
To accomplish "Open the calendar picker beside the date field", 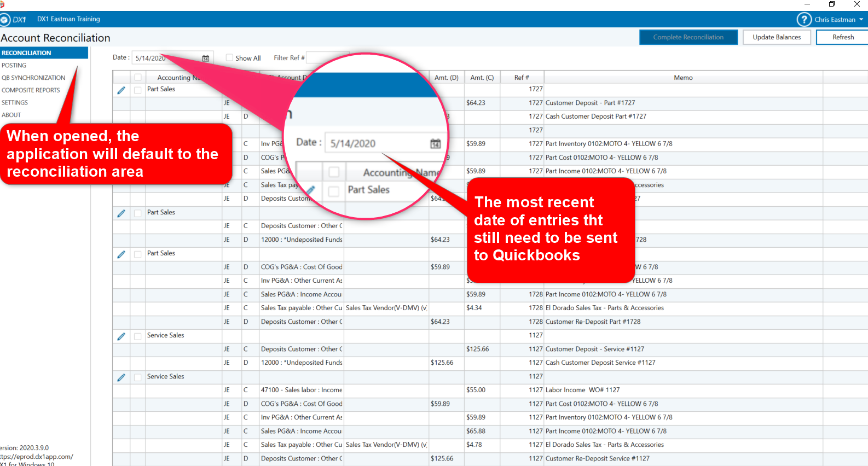I will (206, 59).
